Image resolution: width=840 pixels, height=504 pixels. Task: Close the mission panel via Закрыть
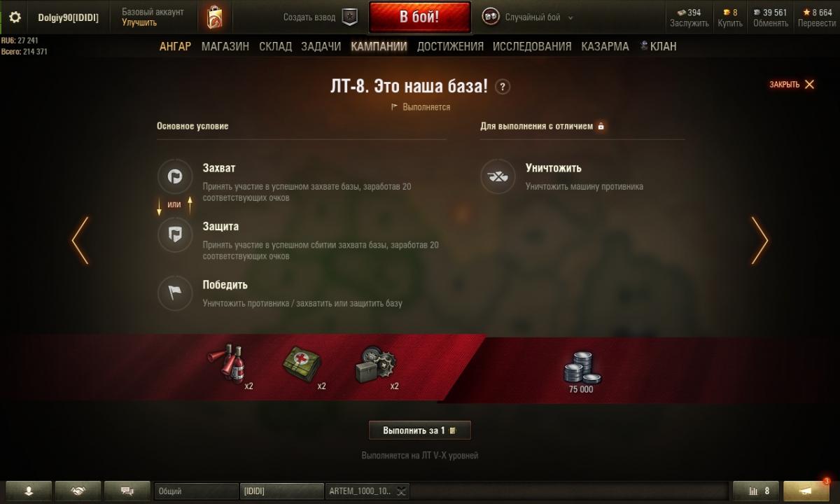[x=792, y=85]
